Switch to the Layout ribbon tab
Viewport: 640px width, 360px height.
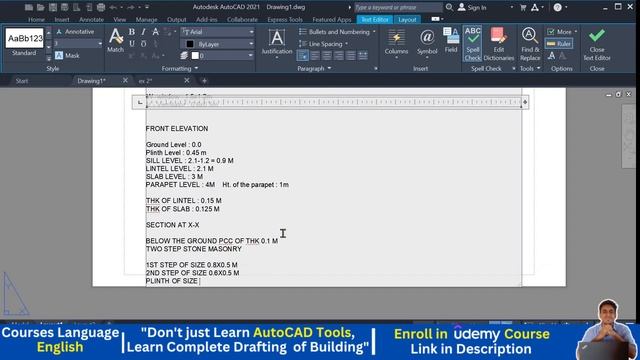(x=407, y=20)
